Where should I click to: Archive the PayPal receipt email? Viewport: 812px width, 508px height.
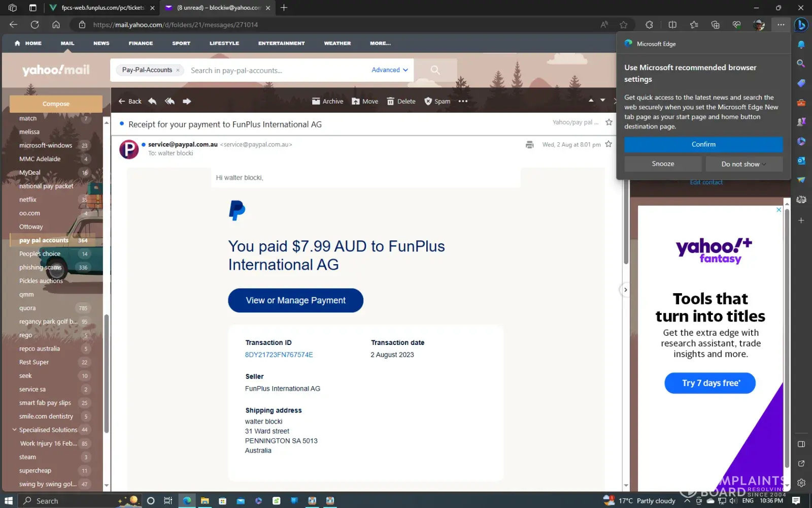coord(327,101)
